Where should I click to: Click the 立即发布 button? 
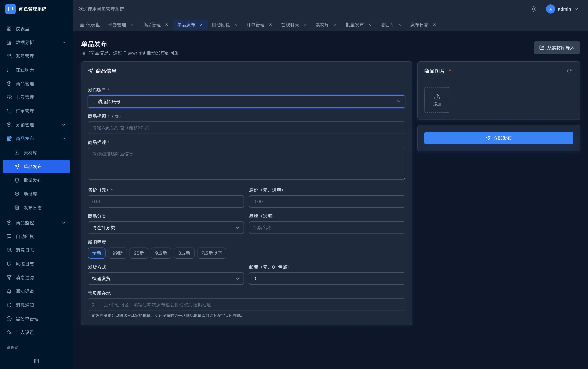pos(498,138)
